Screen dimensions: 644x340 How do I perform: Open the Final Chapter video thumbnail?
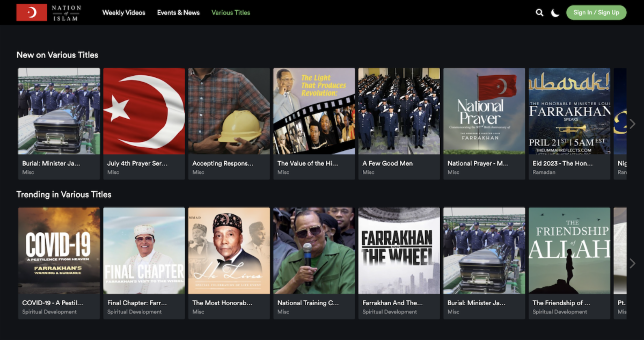click(x=144, y=251)
